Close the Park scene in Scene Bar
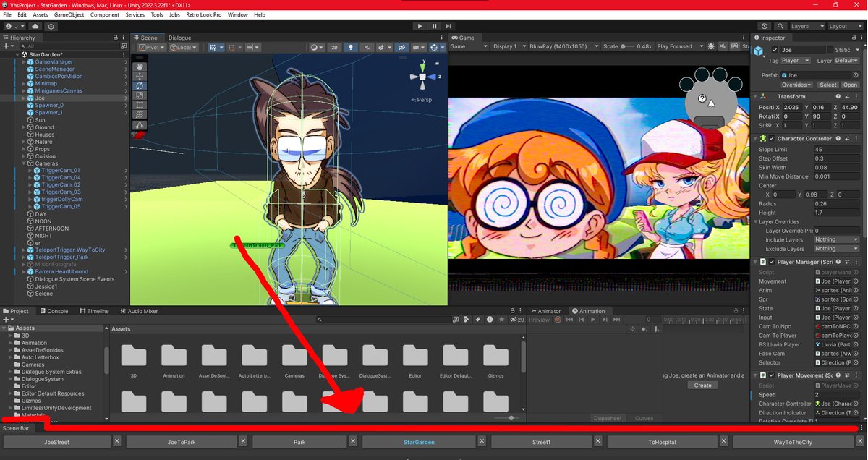Screen dimensions: 868x460 pos(353,441)
